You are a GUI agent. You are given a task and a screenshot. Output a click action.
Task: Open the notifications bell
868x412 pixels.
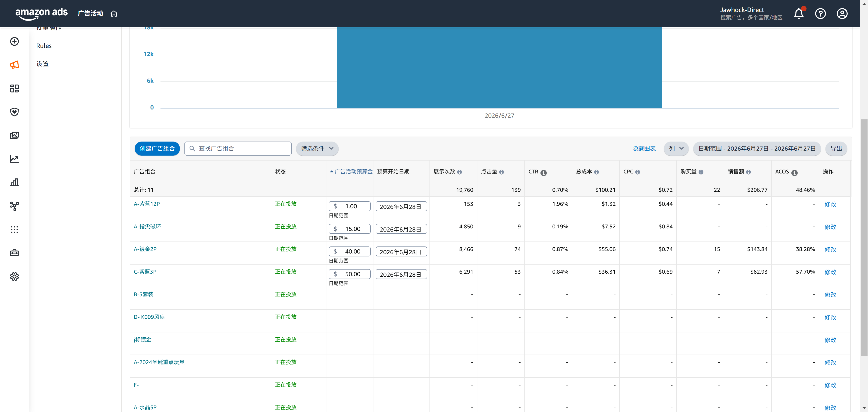point(799,14)
